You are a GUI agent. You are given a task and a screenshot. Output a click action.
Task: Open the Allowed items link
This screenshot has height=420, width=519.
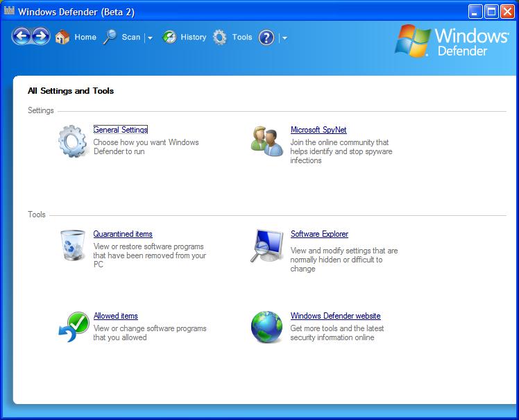click(115, 316)
